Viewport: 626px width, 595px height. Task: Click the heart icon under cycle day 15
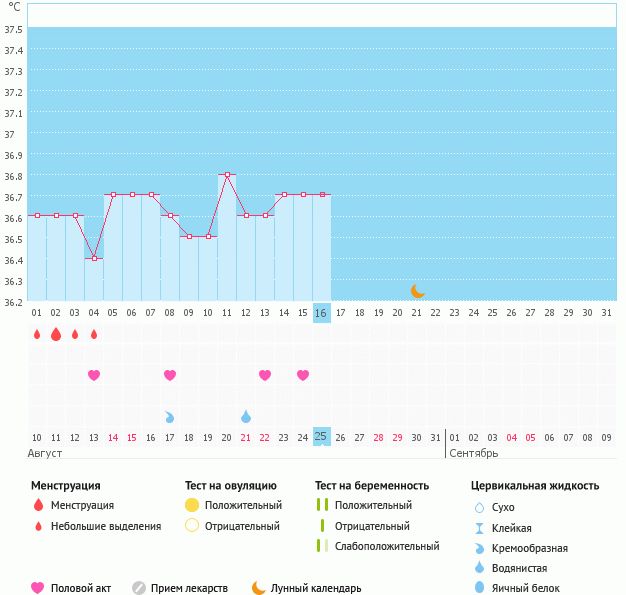pos(303,375)
